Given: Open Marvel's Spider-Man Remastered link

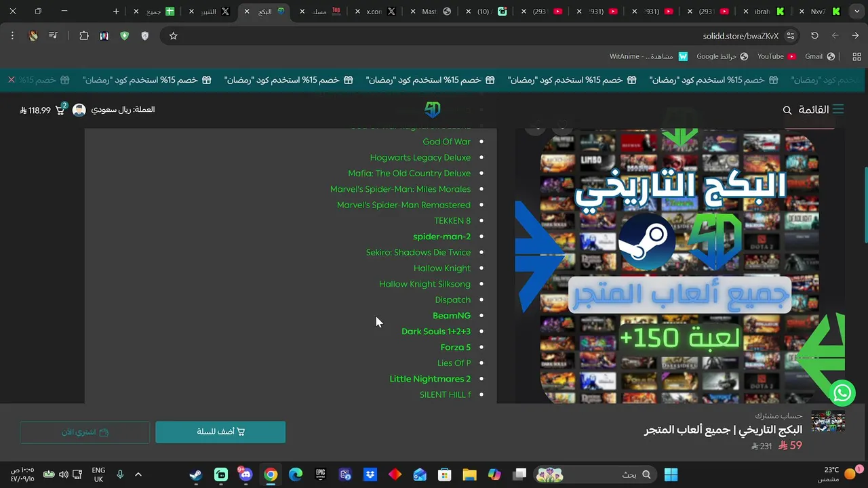Looking at the screenshot, I should click(x=403, y=205).
